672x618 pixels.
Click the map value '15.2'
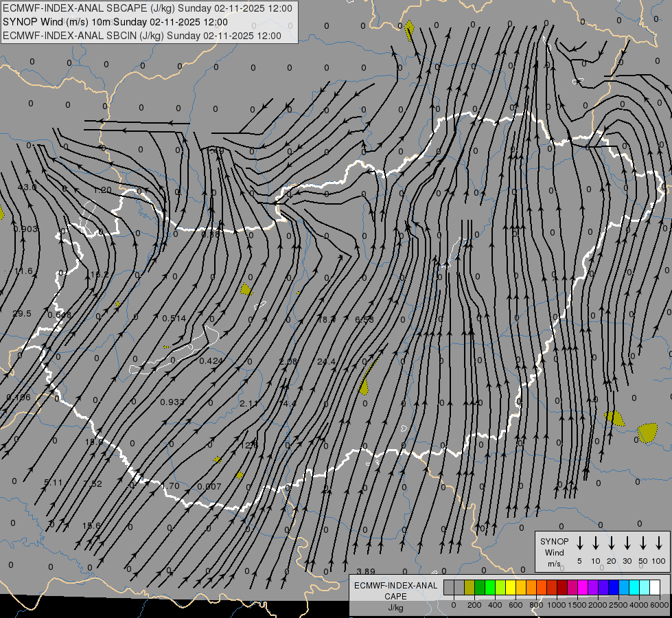pos(100,274)
